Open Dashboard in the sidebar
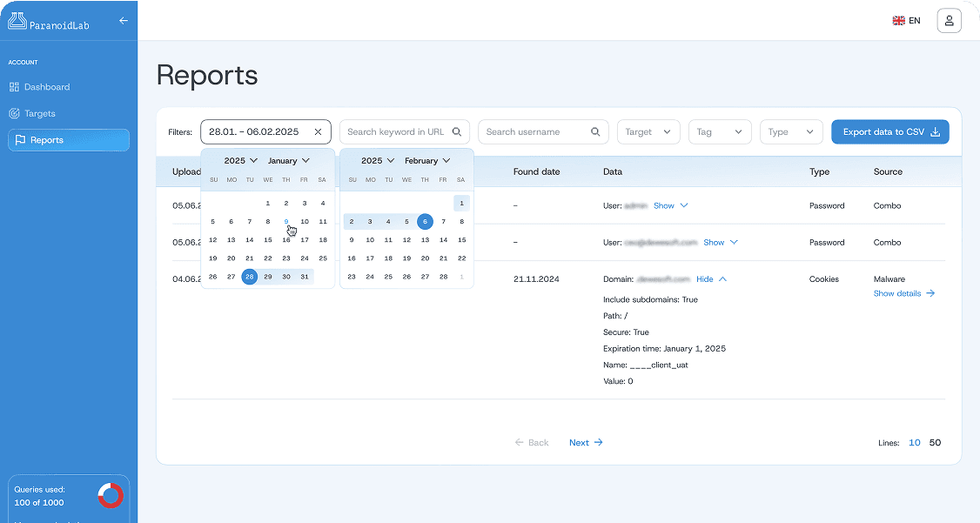The width and height of the screenshot is (980, 523). [46, 87]
